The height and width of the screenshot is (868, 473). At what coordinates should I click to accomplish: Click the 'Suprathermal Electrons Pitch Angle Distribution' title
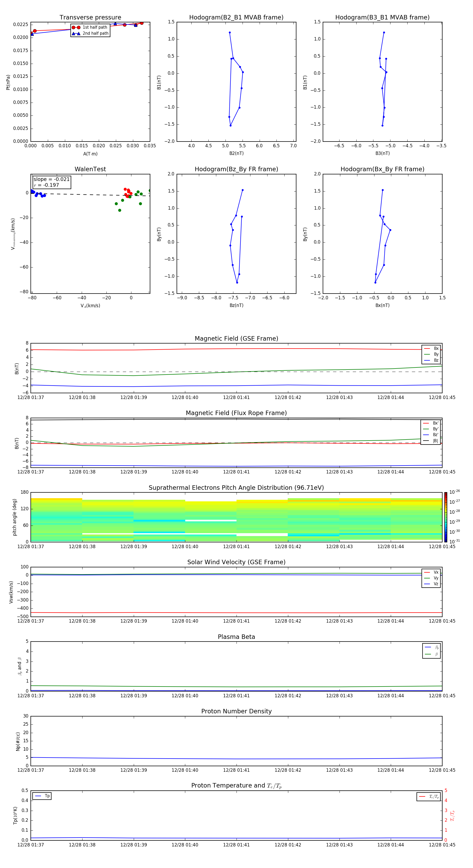[x=236, y=488]
